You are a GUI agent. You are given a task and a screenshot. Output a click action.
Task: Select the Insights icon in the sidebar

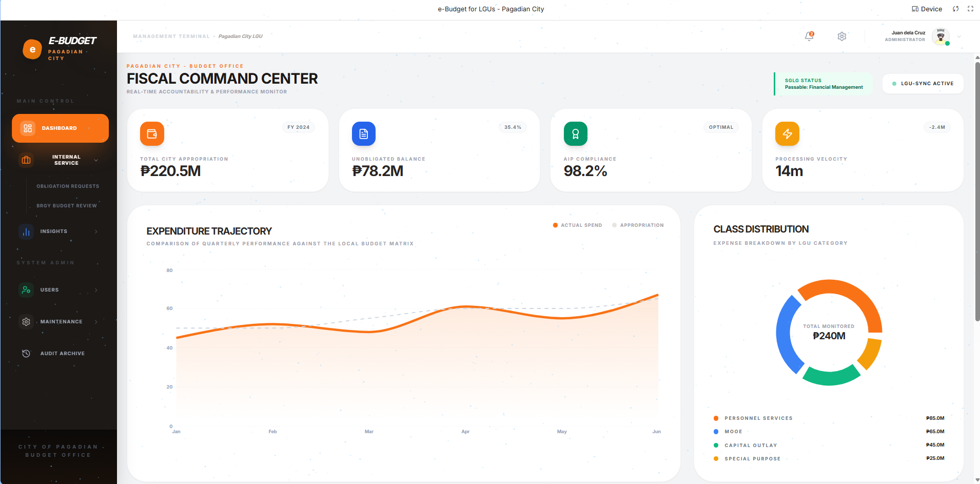pyautogui.click(x=26, y=231)
